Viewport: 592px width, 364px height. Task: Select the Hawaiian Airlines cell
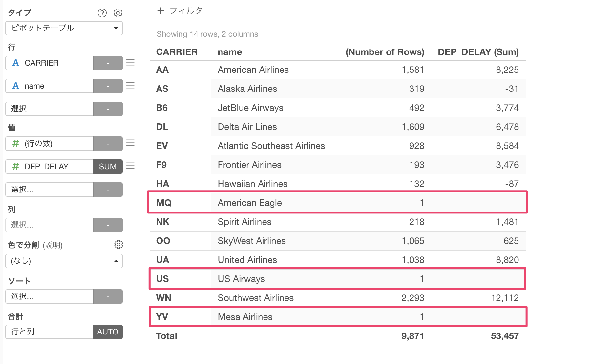tap(253, 184)
